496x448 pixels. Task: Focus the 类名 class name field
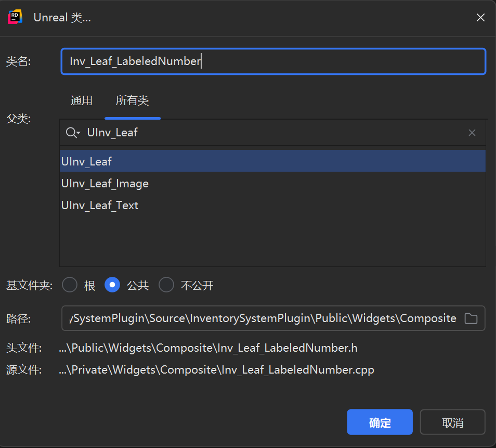click(x=273, y=61)
